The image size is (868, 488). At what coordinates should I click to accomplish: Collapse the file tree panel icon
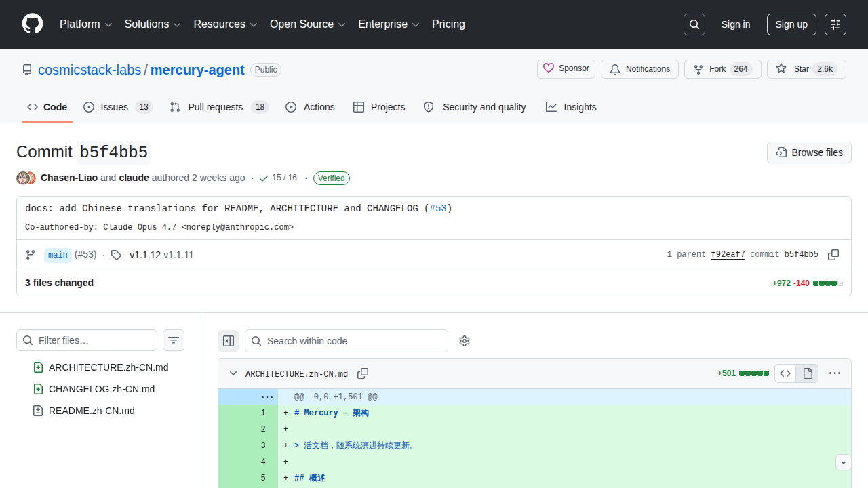click(229, 341)
